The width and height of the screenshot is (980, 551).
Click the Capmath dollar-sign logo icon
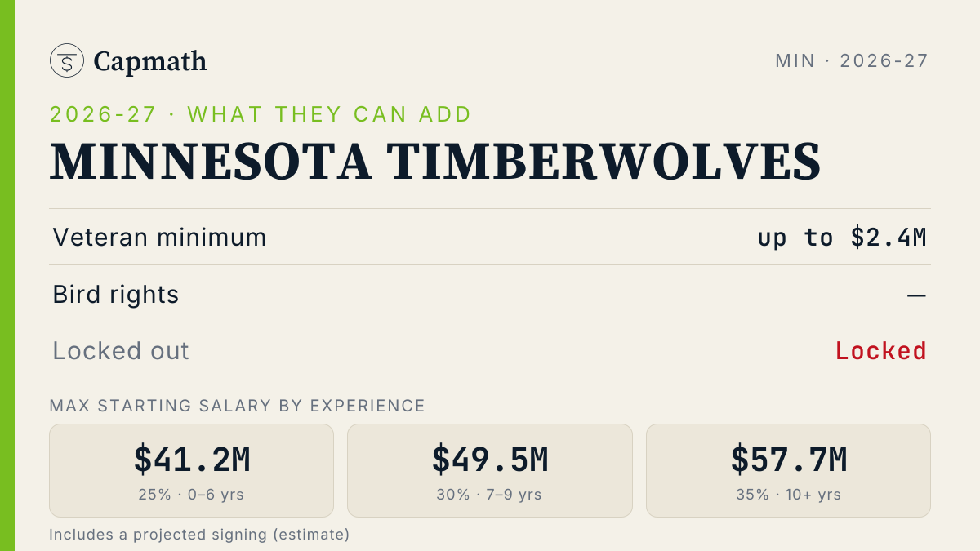coord(67,60)
